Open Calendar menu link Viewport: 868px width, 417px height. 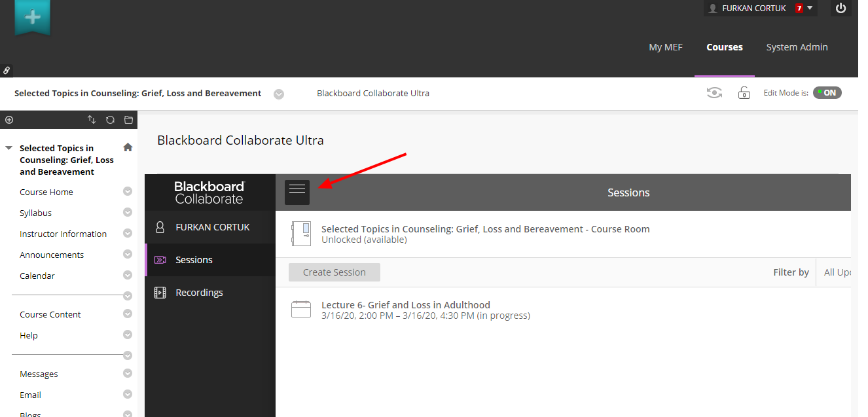point(37,276)
